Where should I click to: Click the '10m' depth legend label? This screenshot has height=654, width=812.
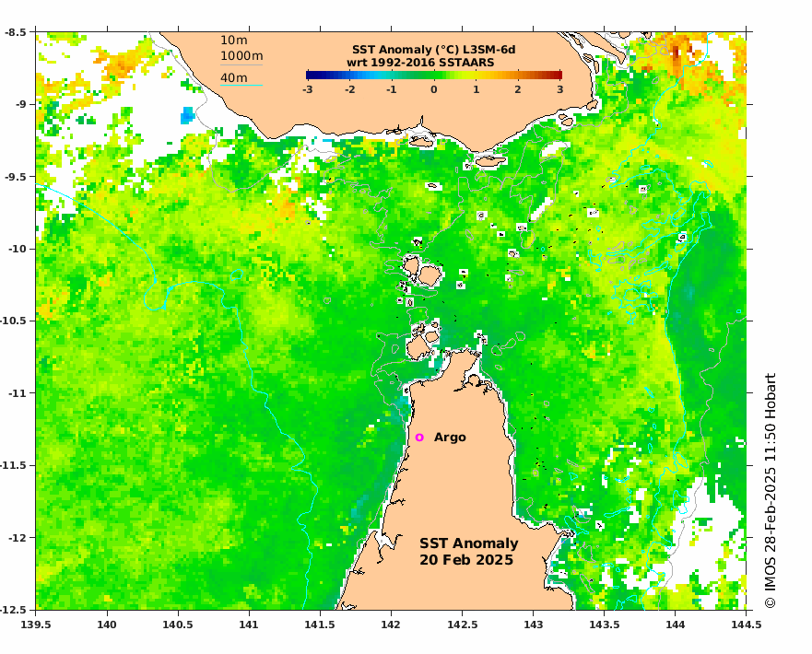(234, 41)
